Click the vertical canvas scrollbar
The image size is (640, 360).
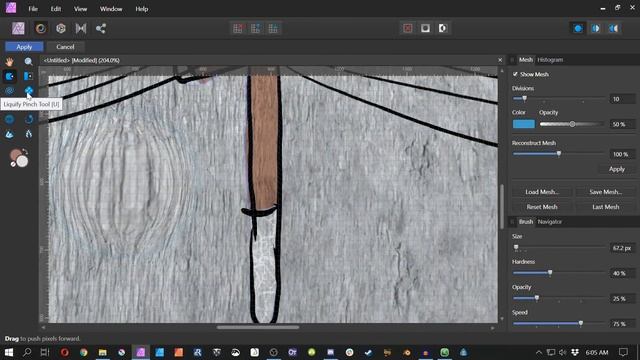(502, 207)
